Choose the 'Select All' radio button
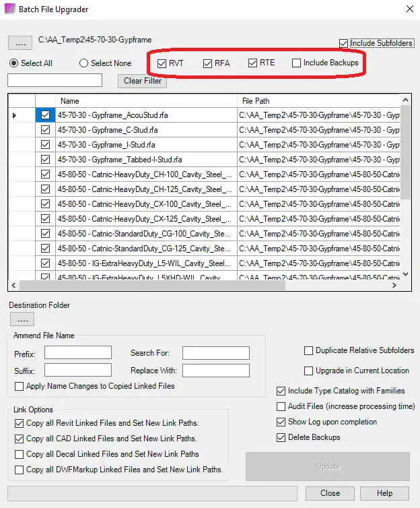 [13, 63]
